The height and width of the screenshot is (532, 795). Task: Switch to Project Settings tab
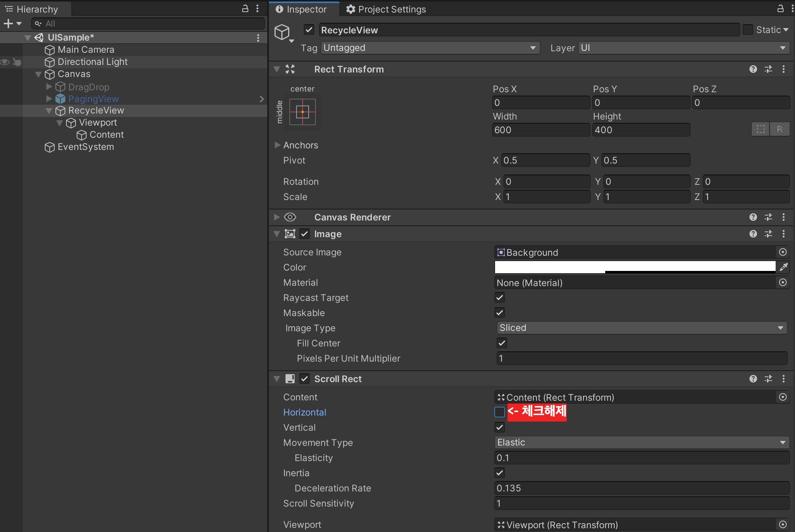(x=386, y=9)
